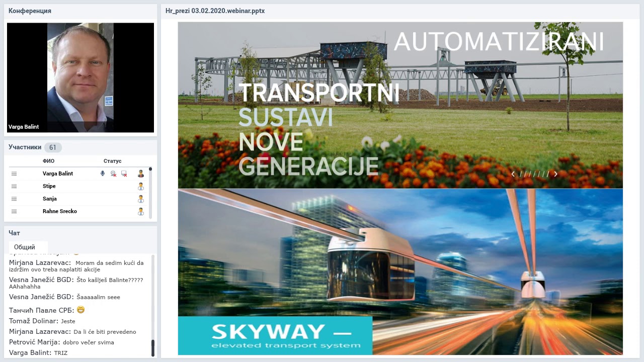Click chat message 'Da li će biti prevedeno'
644x362 pixels.
pos(105,332)
